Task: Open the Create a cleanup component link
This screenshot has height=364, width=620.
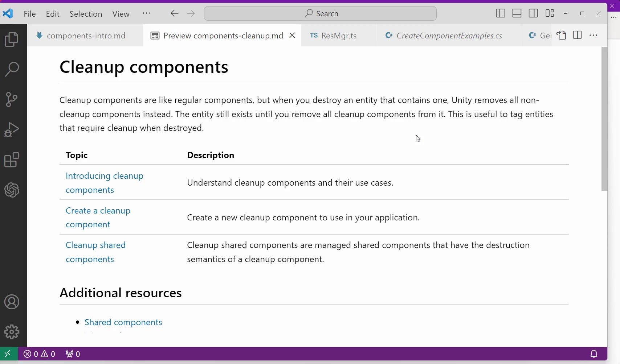Action: (98, 218)
